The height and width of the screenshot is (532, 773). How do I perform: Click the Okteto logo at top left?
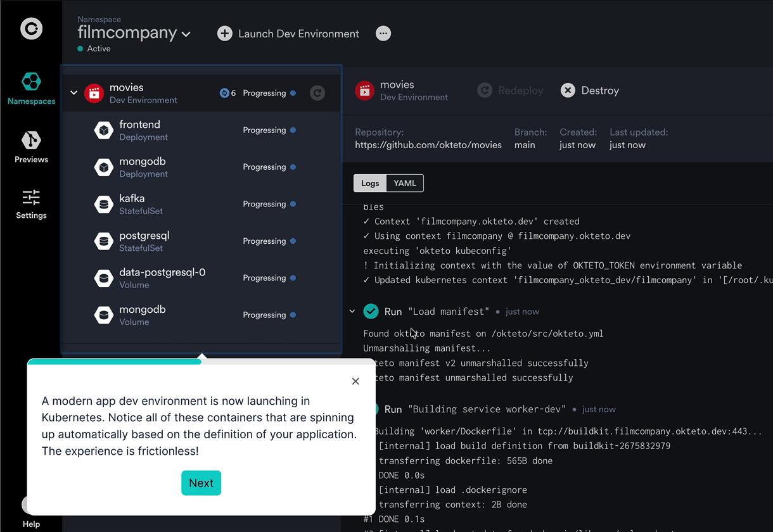click(31, 28)
